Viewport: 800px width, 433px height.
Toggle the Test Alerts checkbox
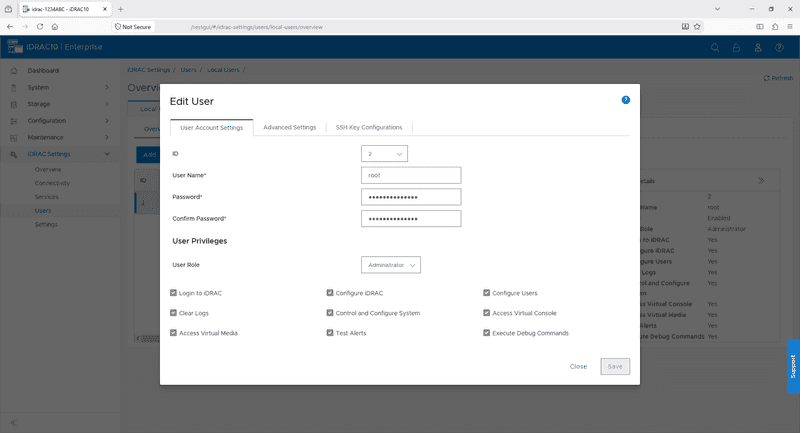(x=330, y=333)
